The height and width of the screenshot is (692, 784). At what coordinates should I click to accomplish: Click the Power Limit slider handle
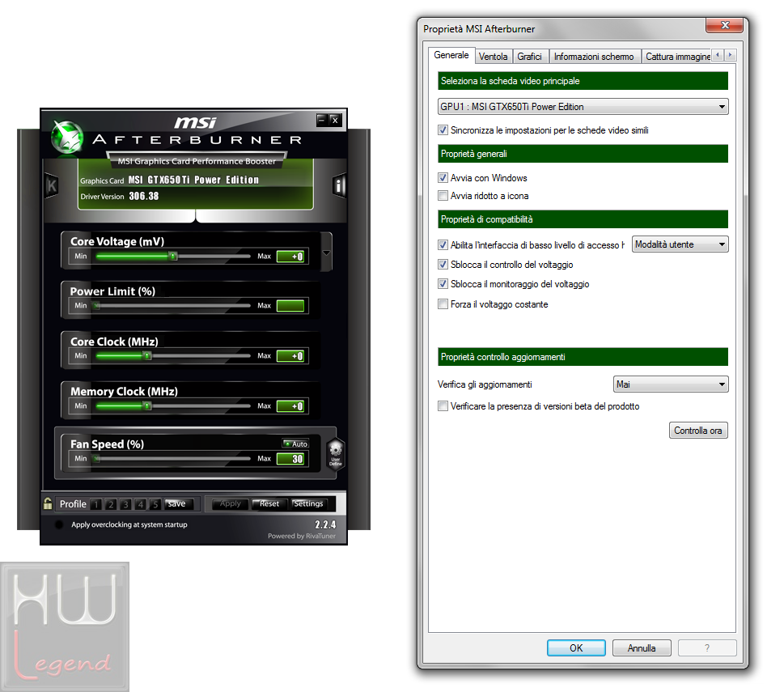coord(96,306)
